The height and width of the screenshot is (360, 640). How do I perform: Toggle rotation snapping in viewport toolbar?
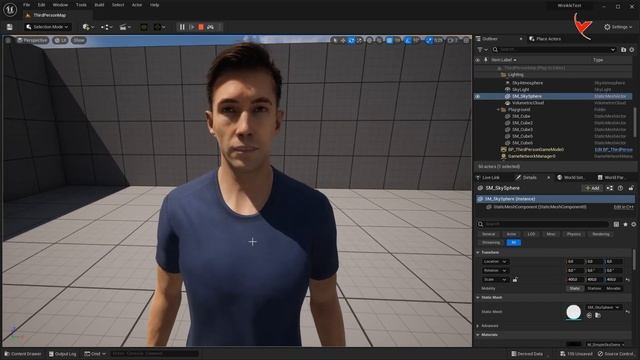(x=408, y=40)
